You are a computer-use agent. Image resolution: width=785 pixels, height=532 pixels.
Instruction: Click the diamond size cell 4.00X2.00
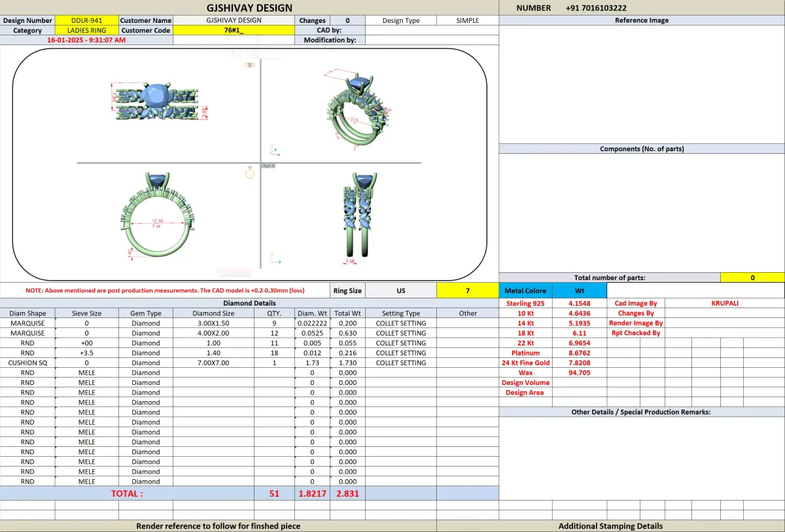[x=213, y=333]
